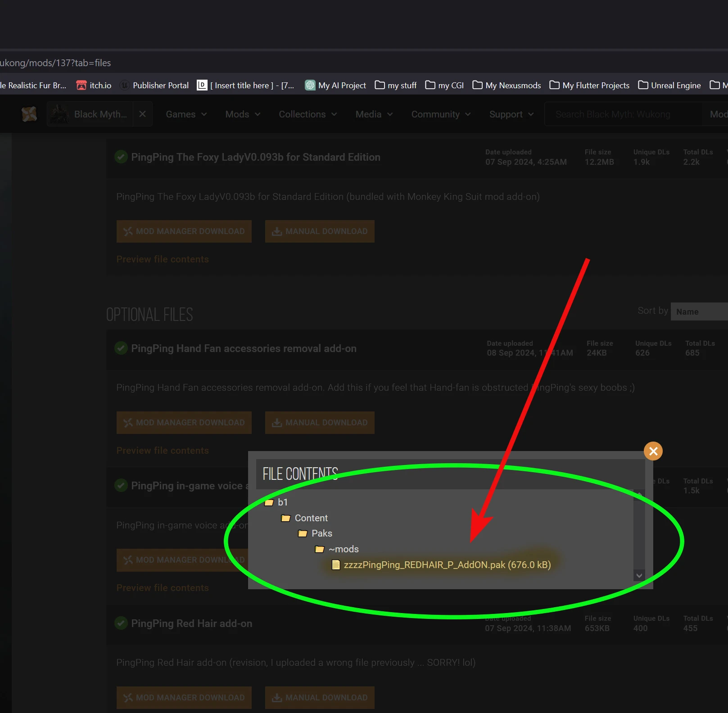
Task: Click the PingPing in-game voice title
Action: click(190, 486)
